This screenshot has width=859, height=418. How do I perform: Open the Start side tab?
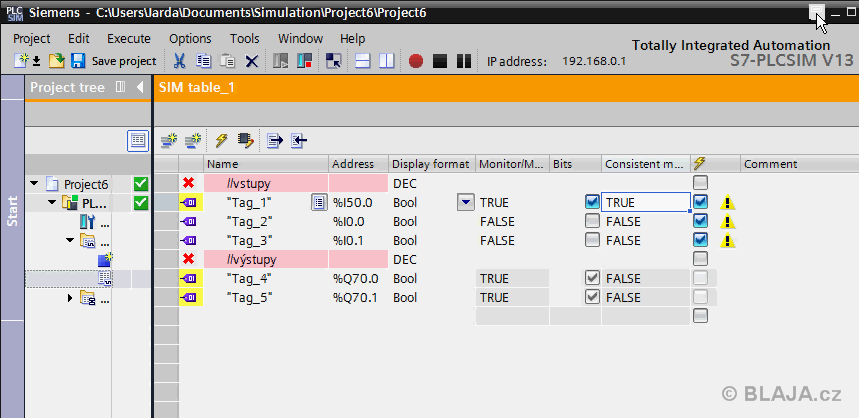[13, 211]
